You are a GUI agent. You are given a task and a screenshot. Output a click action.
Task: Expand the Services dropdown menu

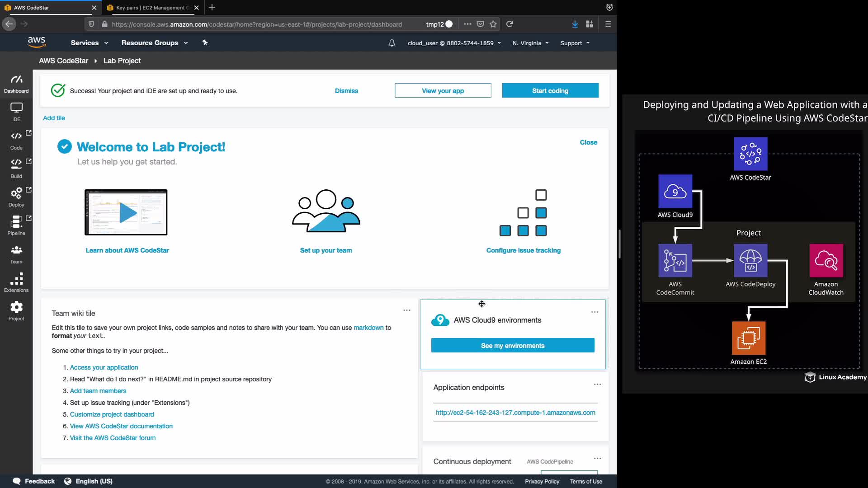coord(89,43)
